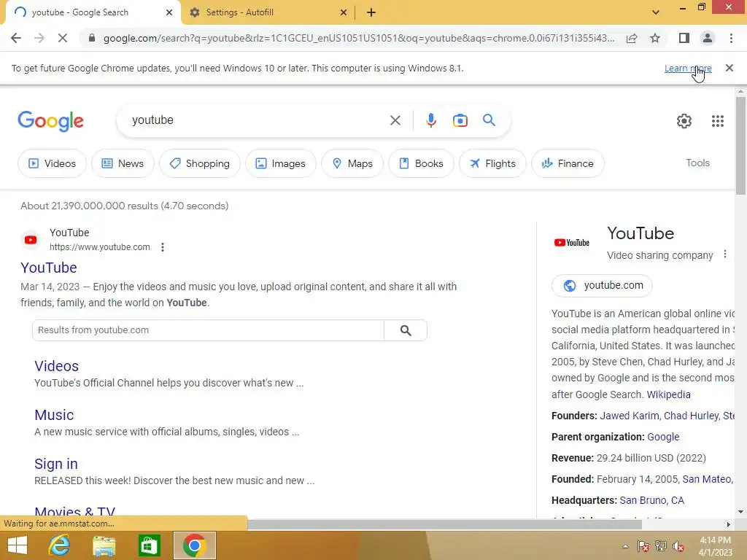Bookmark this page with the star icon
This screenshot has width=747, height=560.
pyautogui.click(x=655, y=38)
